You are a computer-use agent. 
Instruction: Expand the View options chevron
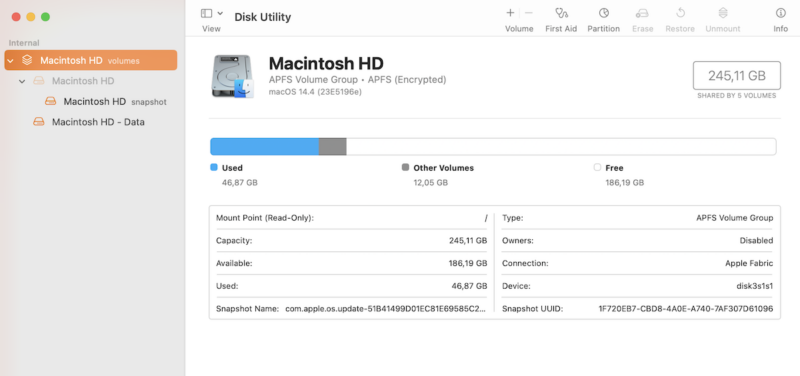(x=220, y=13)
